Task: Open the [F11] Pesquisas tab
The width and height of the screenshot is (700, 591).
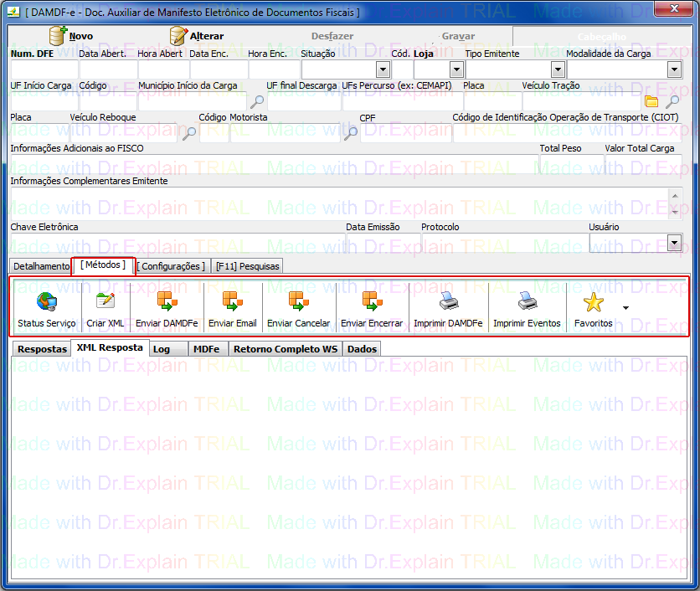Action: (247, 266)
